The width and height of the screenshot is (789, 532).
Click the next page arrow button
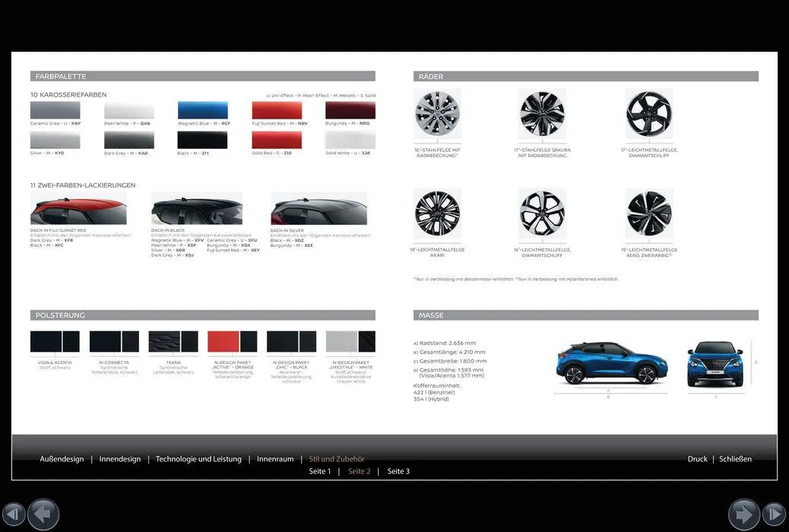tap(743, 515)
